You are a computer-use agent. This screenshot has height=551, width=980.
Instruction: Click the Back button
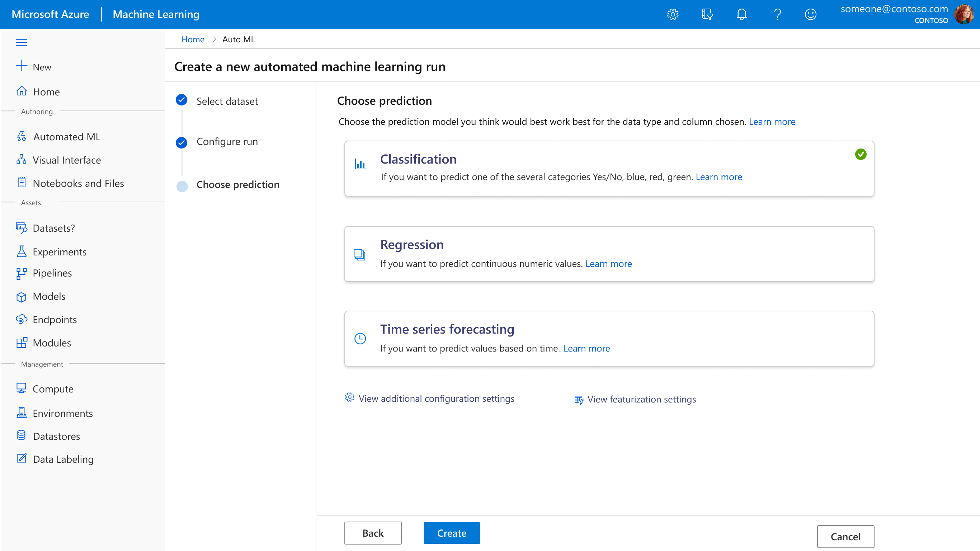(373, 533)
